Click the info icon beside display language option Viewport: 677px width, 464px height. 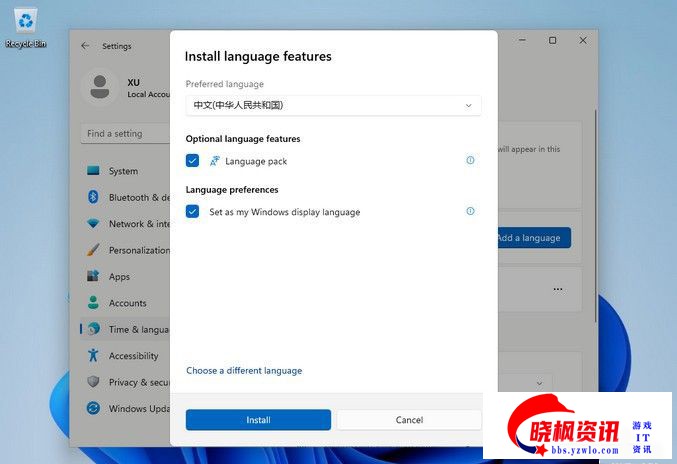470,211
